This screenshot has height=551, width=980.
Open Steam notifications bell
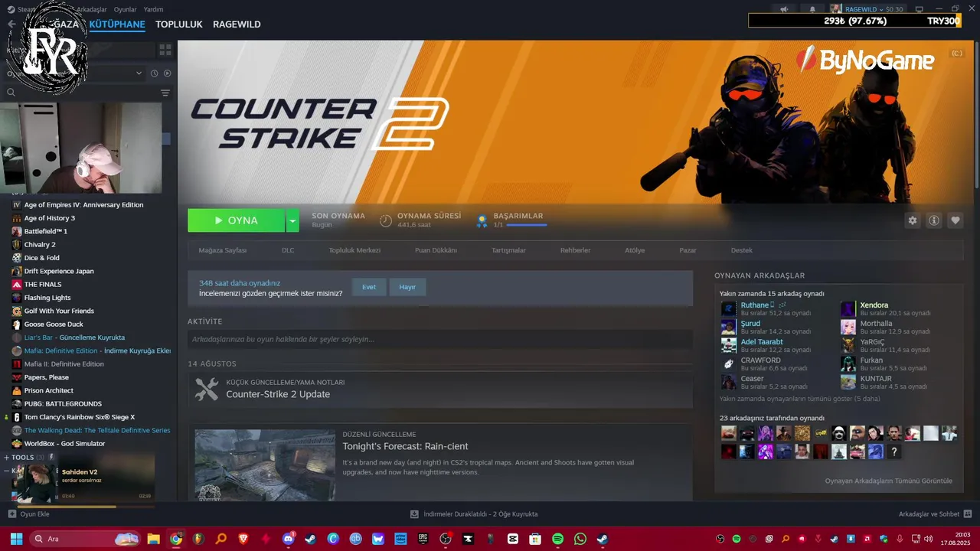pyautogui.click(x=812, y=9)
